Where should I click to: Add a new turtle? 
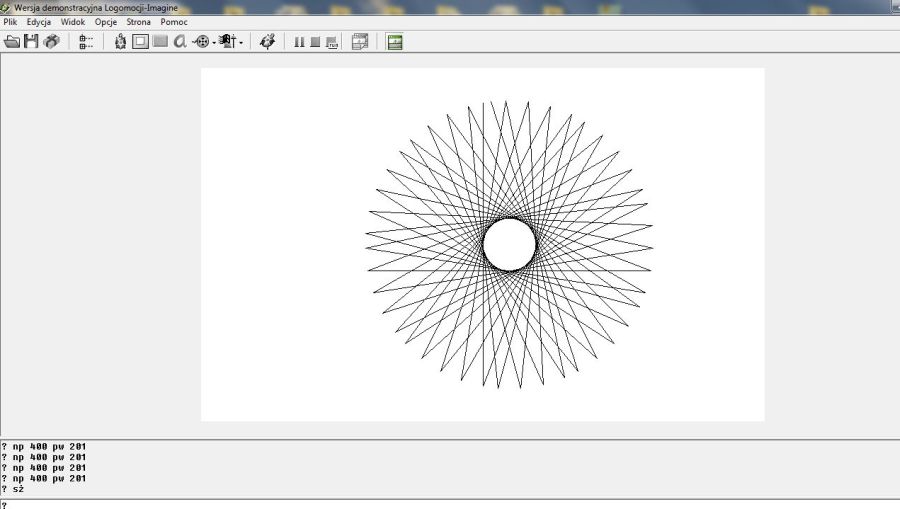[121, 42]
